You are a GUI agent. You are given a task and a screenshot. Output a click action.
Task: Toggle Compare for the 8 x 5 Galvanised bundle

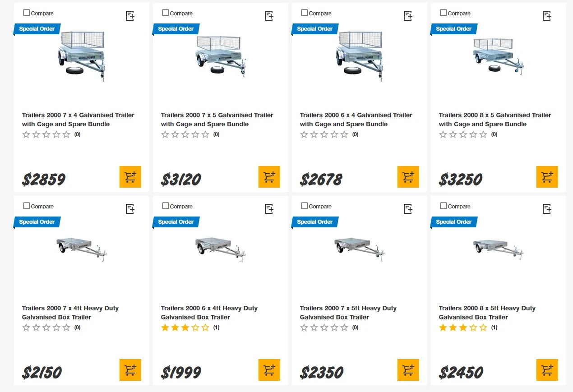coord(443,13)
